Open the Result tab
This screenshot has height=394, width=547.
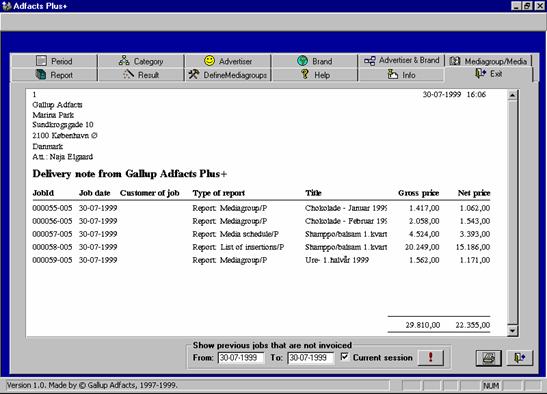click(141, 75)
